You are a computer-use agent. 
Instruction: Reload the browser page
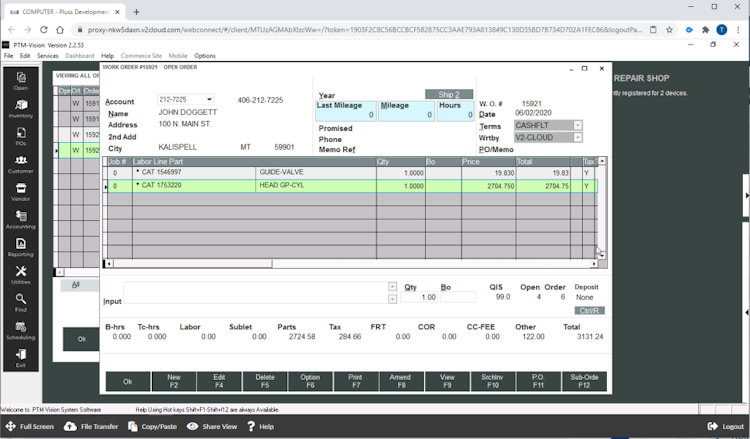coord(44,30)
